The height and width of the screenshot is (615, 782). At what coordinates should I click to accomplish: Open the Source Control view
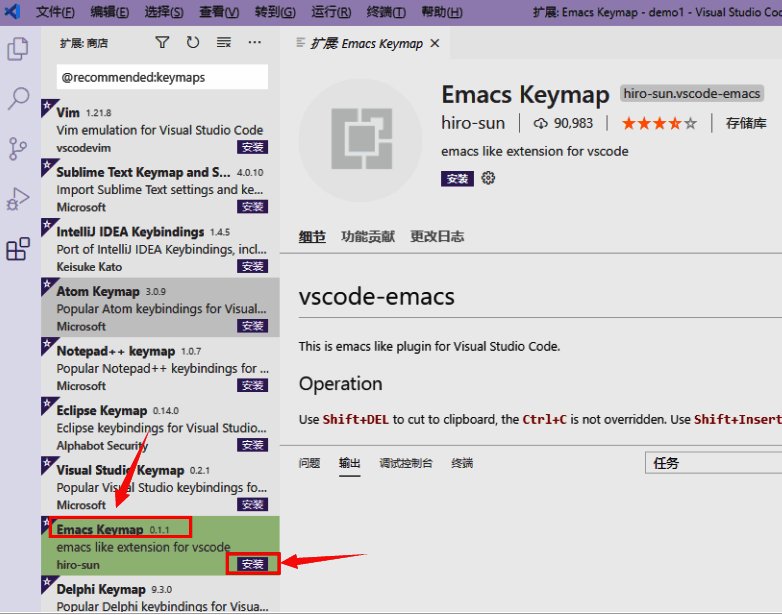point(18,149)
